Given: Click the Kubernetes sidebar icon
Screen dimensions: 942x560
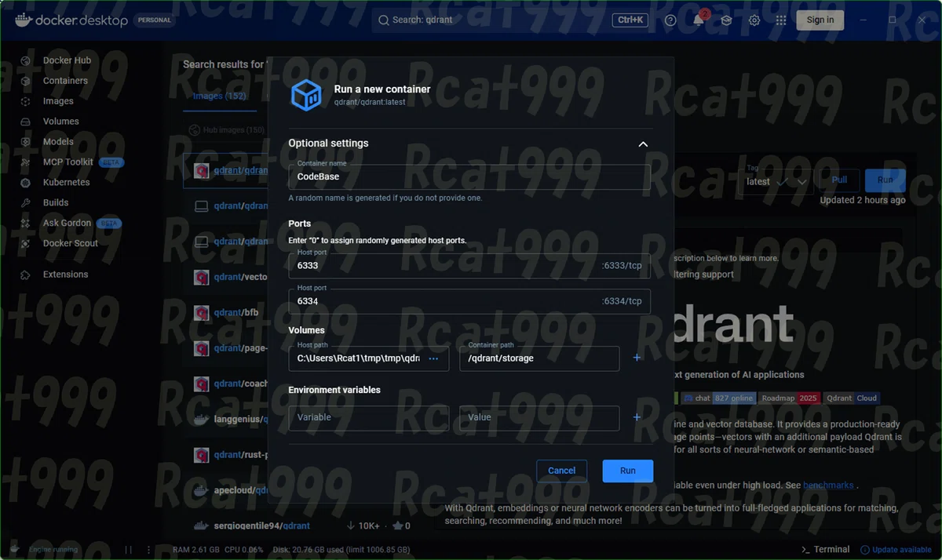Looking at the screenshot, I should coord(26,183).
